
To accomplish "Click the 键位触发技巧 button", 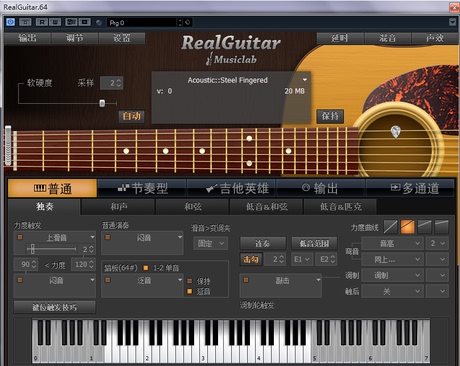I will 55,307.
